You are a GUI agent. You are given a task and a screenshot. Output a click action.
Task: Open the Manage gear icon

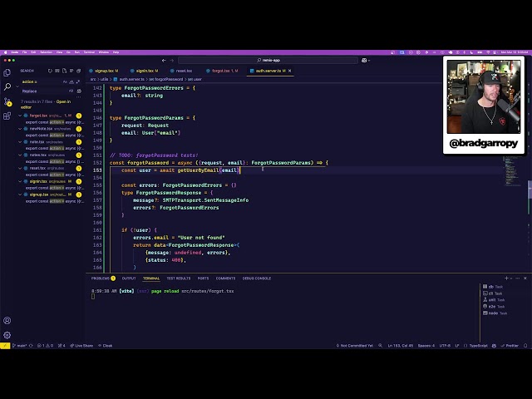pos(7,335)
